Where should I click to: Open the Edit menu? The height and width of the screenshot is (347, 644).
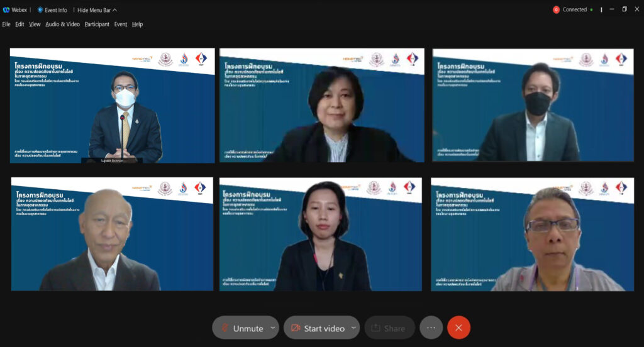point(20,25)
